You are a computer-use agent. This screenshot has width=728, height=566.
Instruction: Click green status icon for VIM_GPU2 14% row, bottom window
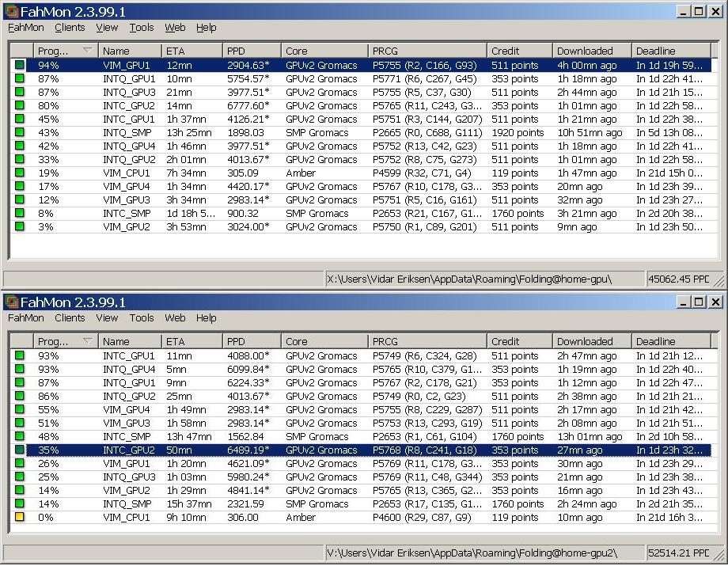20,490
